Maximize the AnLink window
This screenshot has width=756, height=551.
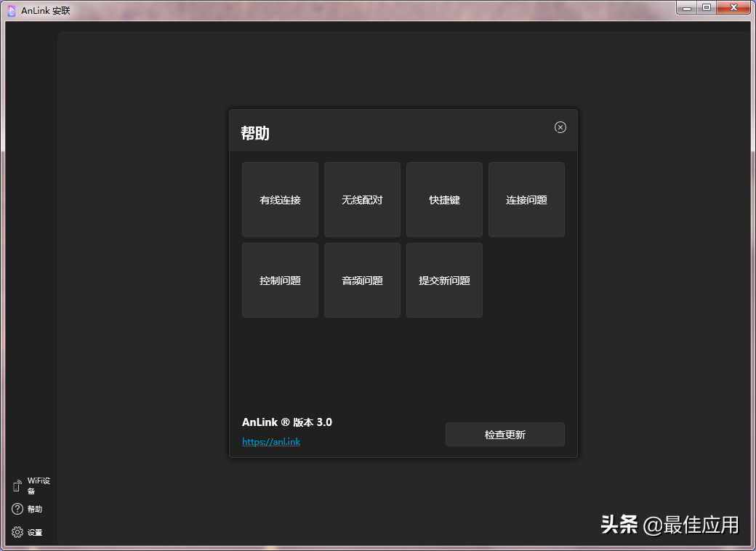(707, 7)
